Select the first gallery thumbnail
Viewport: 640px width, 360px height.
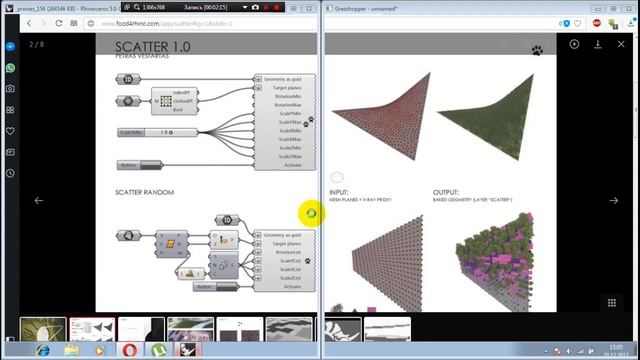pos(43,329)
